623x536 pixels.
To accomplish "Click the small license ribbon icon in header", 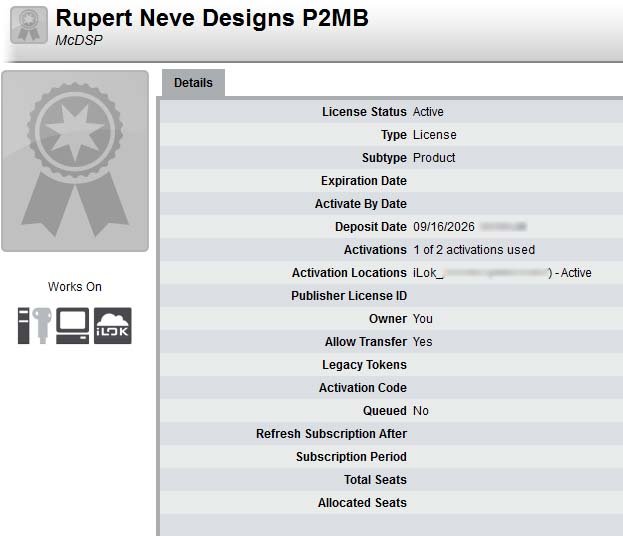I will coord(29,25).
